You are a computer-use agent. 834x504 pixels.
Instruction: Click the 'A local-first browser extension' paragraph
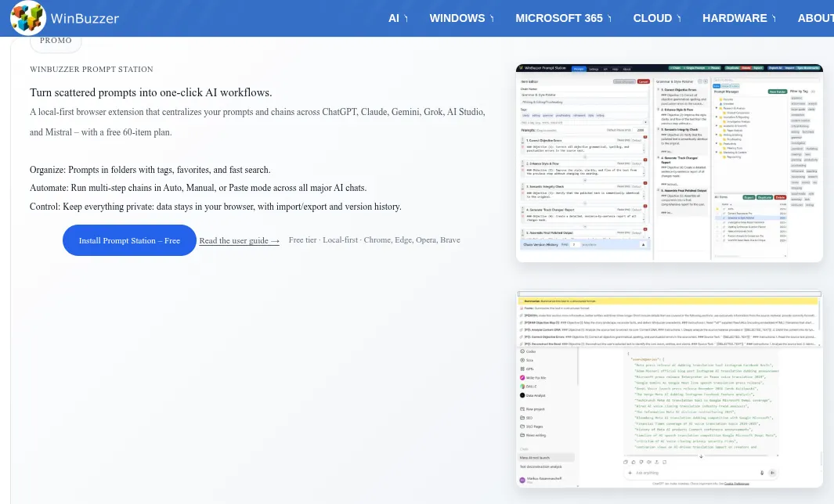[258, 122]
